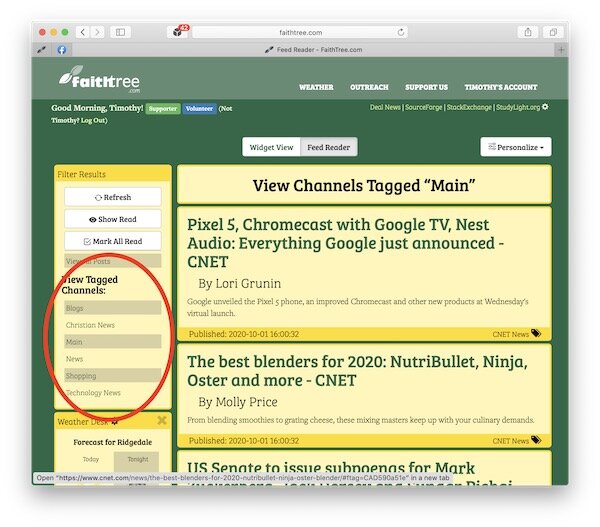
Task: Toggle the Safari sidebar button
Action: point(120,32)
